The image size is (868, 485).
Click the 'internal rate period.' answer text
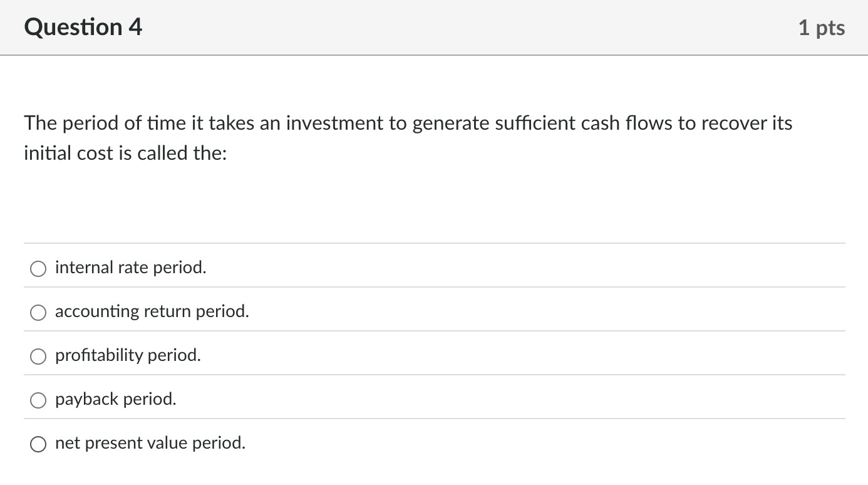click(x=130, y=268)
